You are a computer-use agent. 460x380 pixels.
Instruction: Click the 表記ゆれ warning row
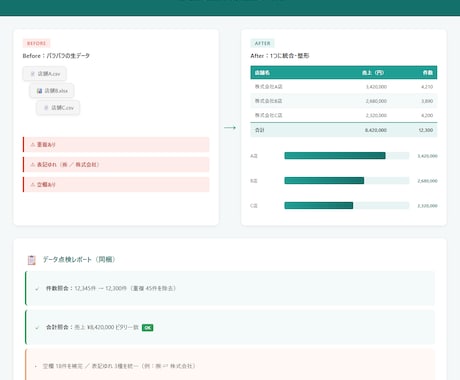[x=116, y=165]
